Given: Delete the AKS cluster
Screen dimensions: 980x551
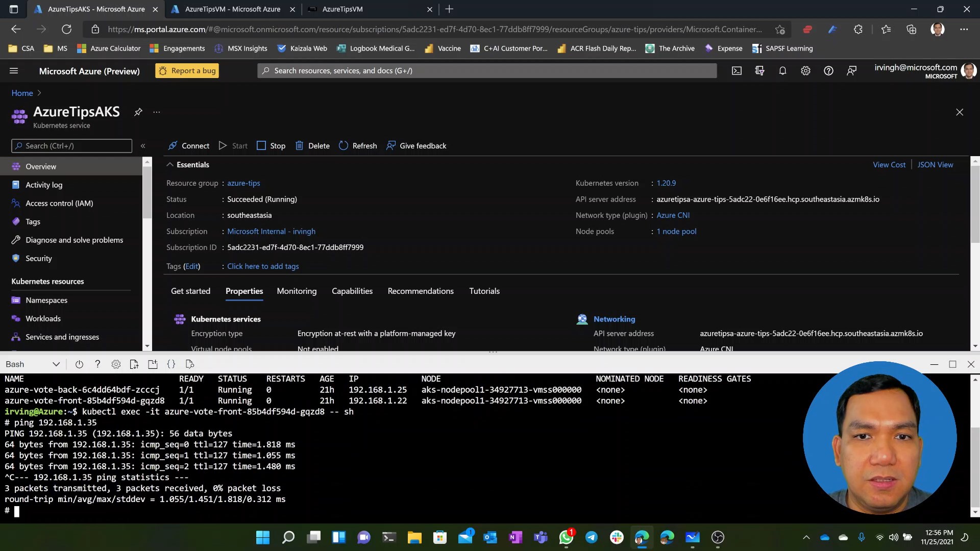Looking at the screenshot, I should point(312,146).
